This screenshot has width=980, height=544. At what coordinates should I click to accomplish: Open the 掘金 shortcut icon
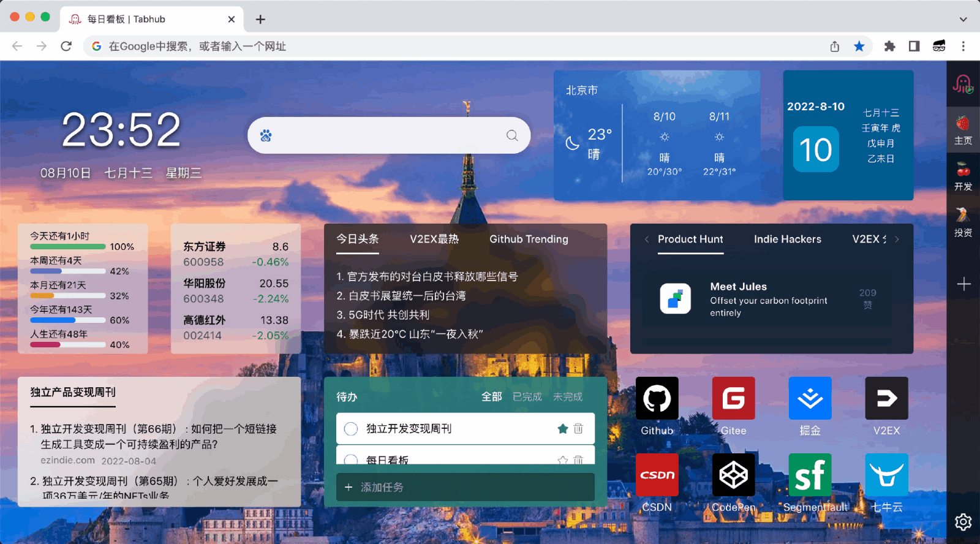[x=810, y=398]
